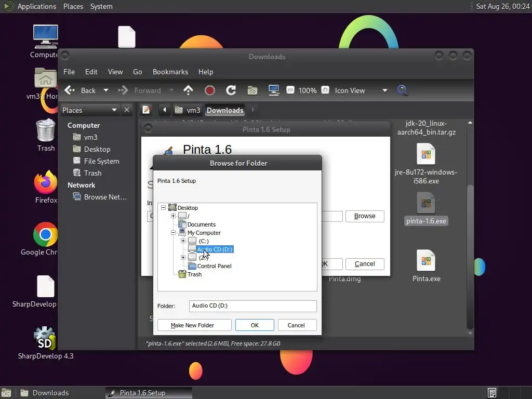Viewport: 532px width, 399px height.
Task: Select the pinta-1.6.exe file icon
Action: [426, 203]
